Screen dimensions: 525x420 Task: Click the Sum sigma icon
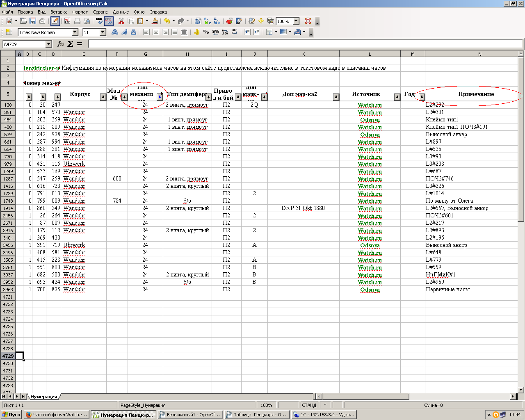(x=70, y=44)
